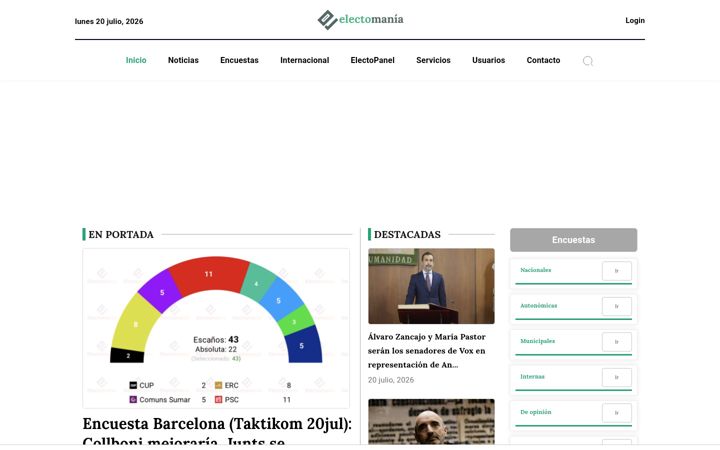Click the 'EN PORTADA' section heading

point(121,234)
